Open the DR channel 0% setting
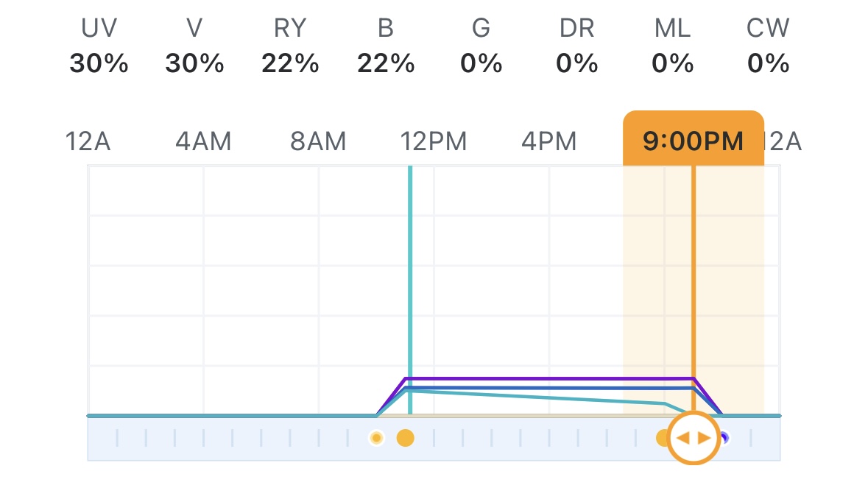The width and height of the screenshot is (868, 488). tap(576, 64)
